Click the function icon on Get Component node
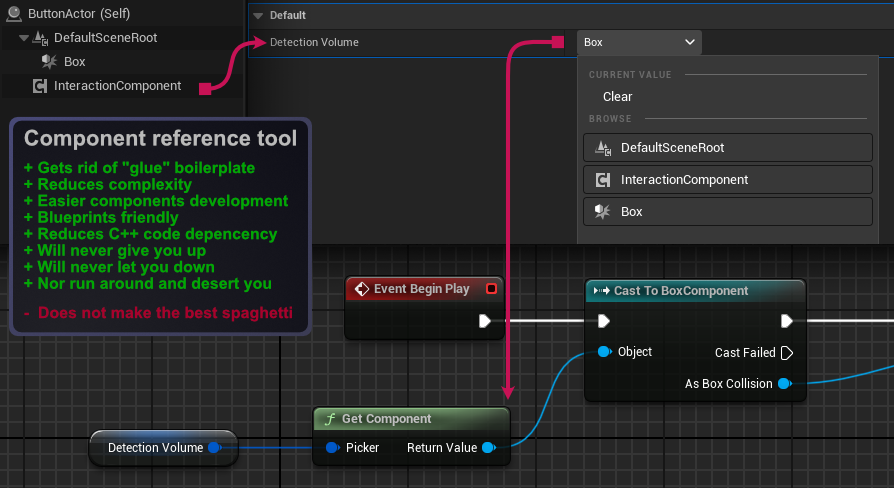The image size is (894, 488). pos(329,419)
